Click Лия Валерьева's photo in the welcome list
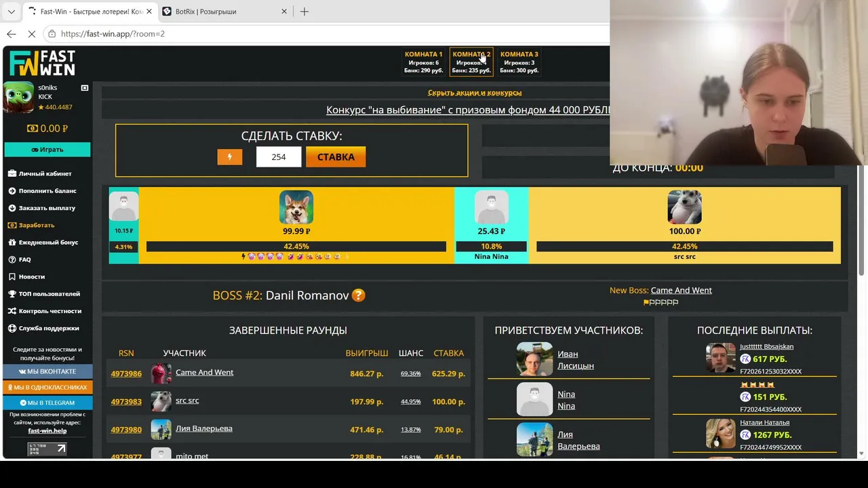 (534, 439)
